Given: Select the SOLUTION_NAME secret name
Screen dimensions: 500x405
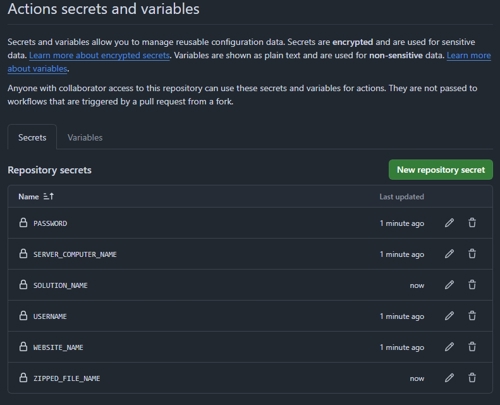Looking at the screenshot, I should tap(60, 285).
